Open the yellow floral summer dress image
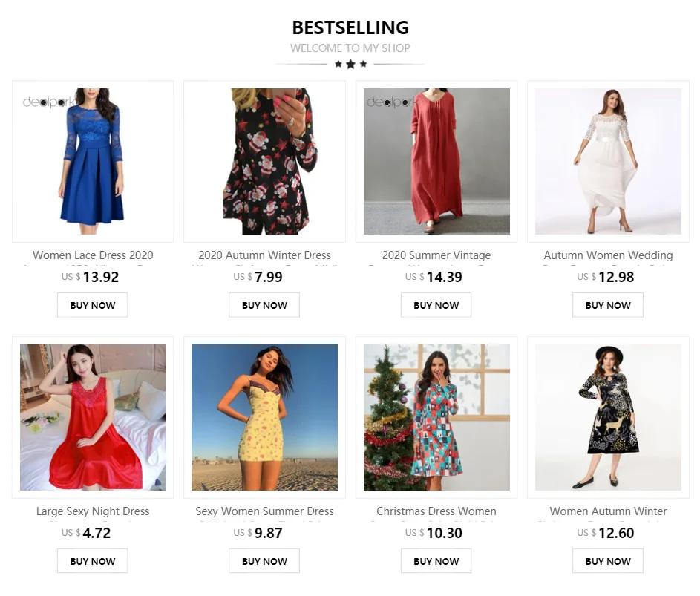The width and height of the screenshot is (700, 596). (x=265, y=417)
